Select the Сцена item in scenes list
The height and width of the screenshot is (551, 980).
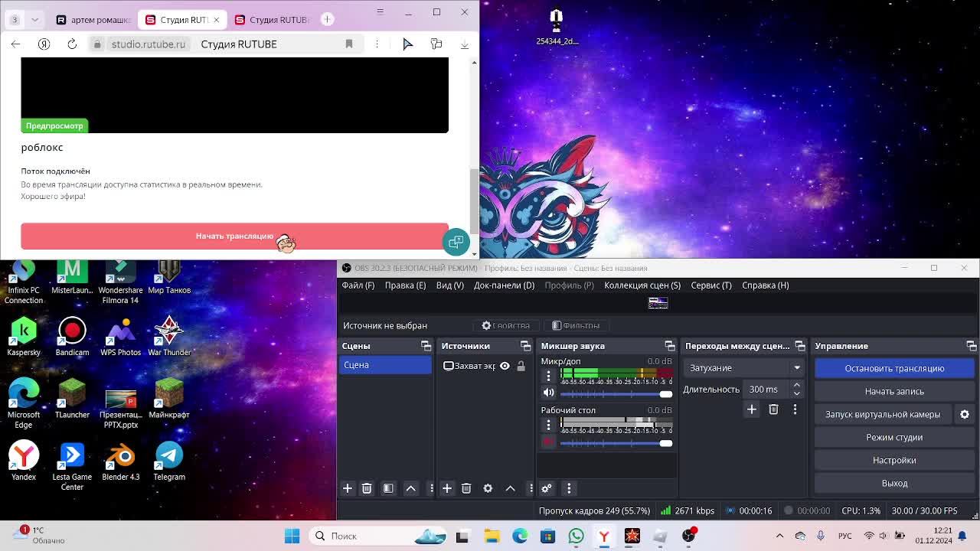(385, 365)
